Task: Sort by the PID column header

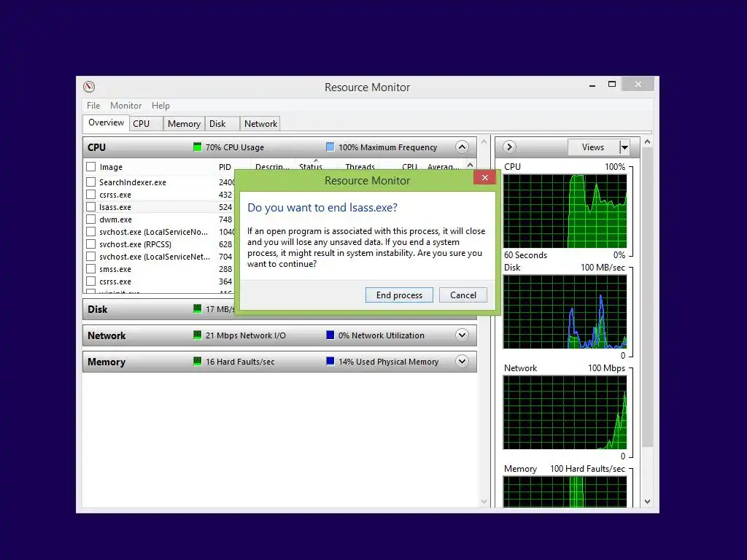Action: [x=225, y=167]
